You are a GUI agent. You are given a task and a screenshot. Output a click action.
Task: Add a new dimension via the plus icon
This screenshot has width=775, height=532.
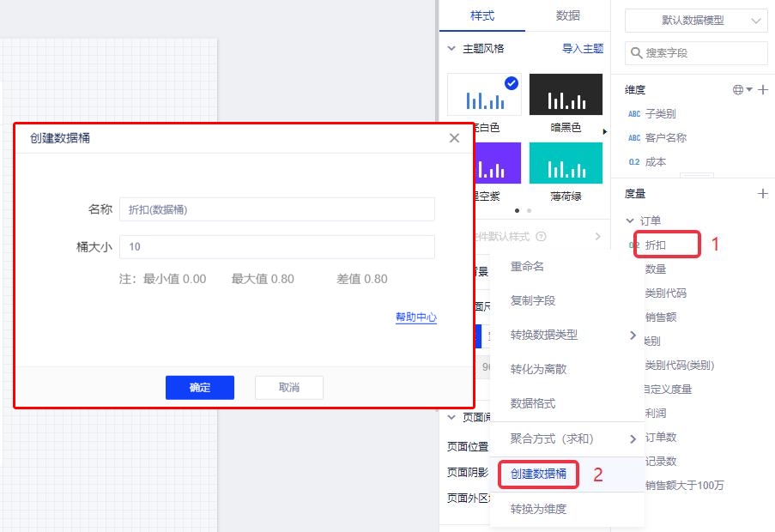(763, 89)
